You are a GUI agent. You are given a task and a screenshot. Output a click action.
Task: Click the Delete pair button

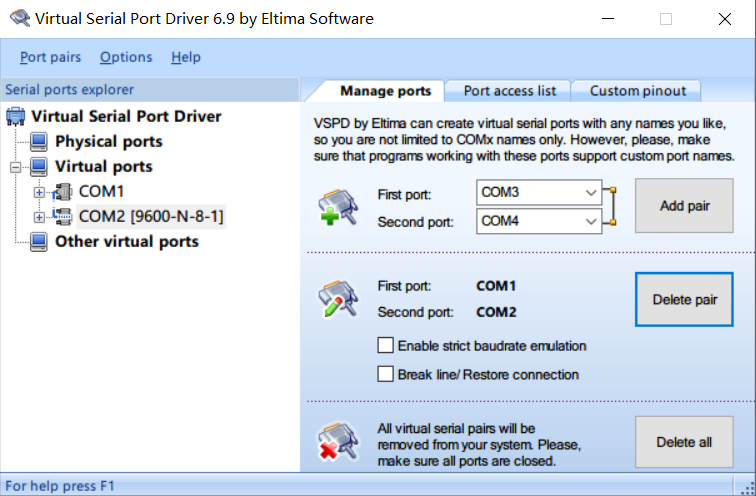pos(684,299)
